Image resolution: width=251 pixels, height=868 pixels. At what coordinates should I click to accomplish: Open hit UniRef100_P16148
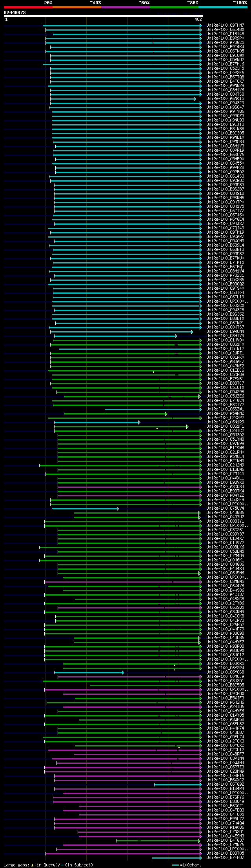coord(225,34)
